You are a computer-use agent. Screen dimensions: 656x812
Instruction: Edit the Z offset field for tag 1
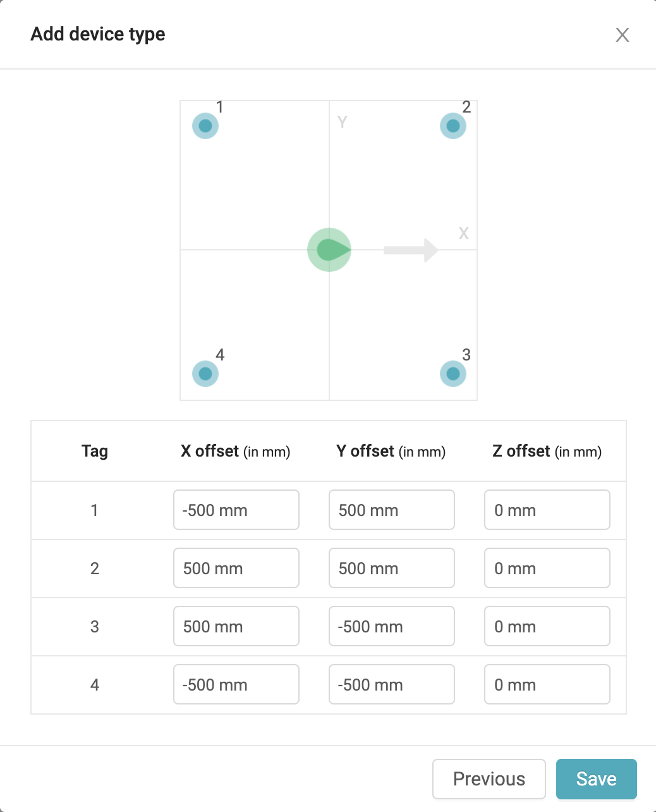547,510
